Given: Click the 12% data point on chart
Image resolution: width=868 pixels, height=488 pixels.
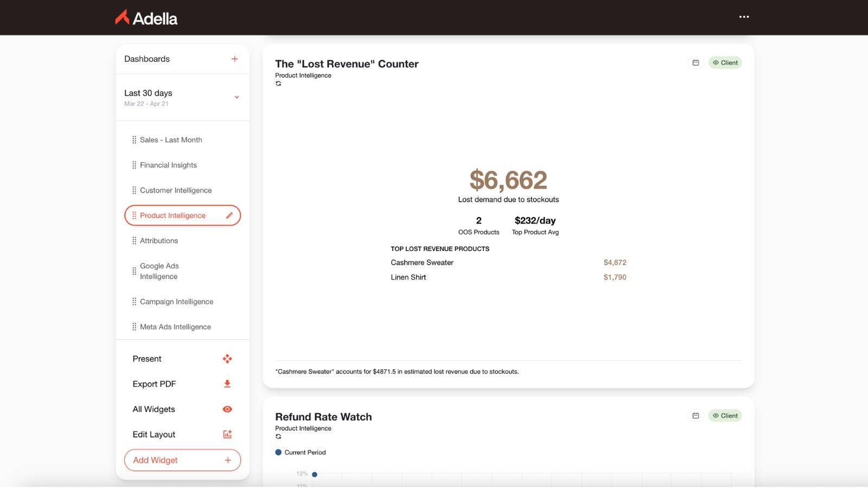Looking at the screenshot, I should (315, 475).
